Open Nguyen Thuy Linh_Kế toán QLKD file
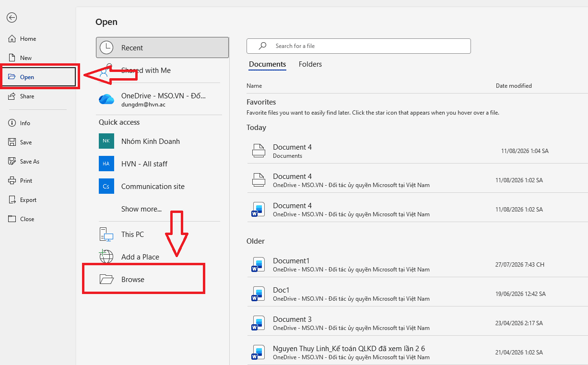 [417, 352]
